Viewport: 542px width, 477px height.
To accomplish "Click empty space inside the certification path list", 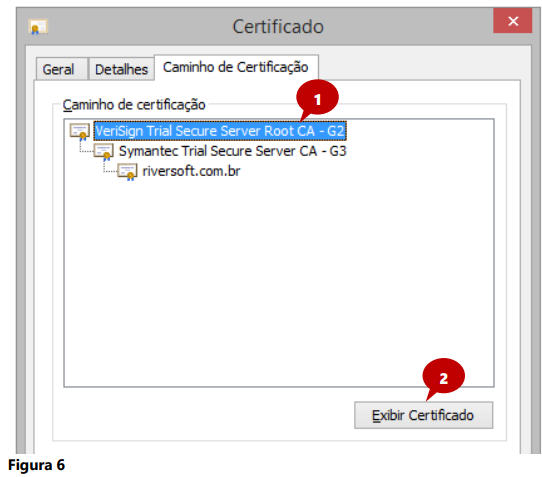I will pos(279,277).
